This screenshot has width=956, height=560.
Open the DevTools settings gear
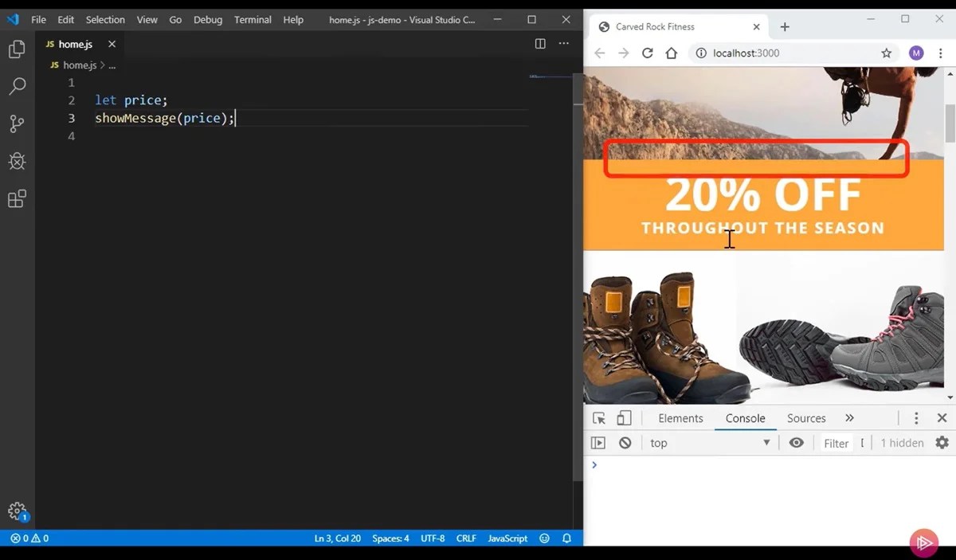(x=942, y=443)
